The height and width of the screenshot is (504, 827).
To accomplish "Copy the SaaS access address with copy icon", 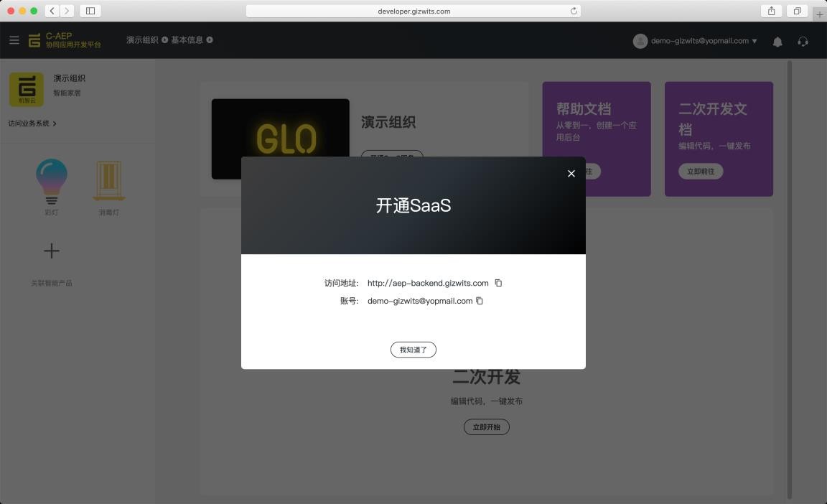I will [x=498, y=283].
